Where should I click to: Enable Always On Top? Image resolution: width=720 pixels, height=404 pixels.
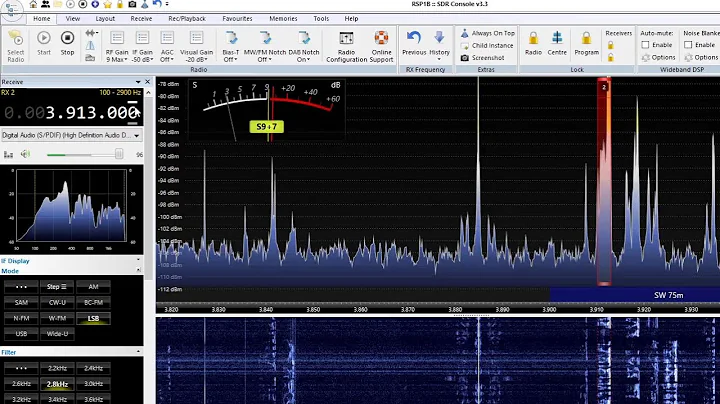click(x=487, y=33)
